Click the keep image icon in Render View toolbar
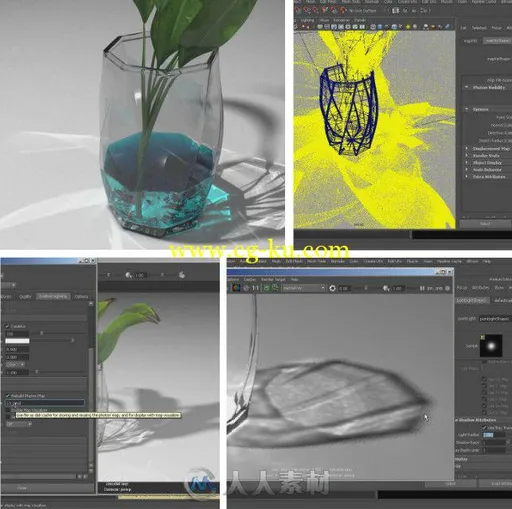The image size is (512, 509). point(266,288)
